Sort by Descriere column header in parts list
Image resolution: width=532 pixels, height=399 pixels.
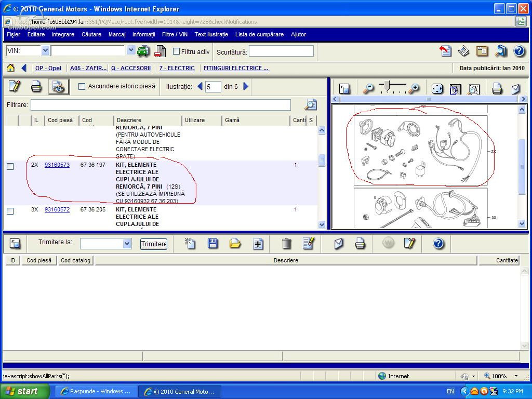(148, 120)
